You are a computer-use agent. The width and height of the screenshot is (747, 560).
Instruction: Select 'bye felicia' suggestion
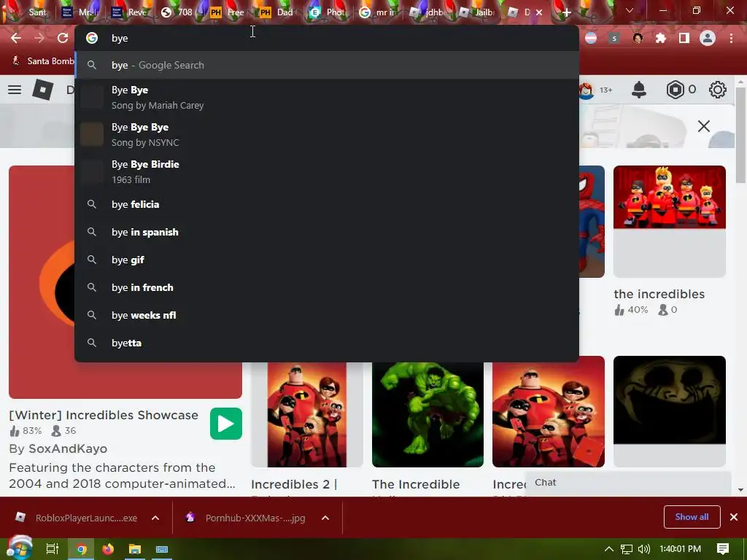pyautogui.click(x=327, y=204)
